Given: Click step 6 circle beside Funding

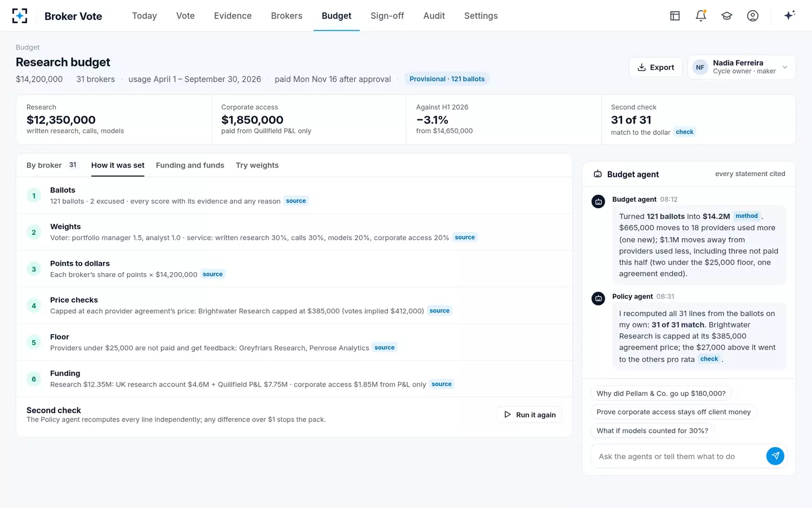Looking at the screenshot, I should 34,379.
